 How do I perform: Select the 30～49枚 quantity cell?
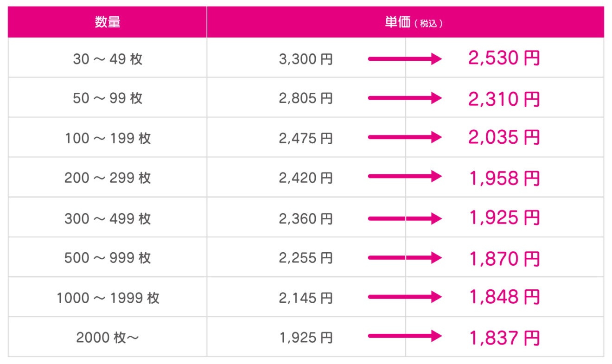[x=108, y=59]
